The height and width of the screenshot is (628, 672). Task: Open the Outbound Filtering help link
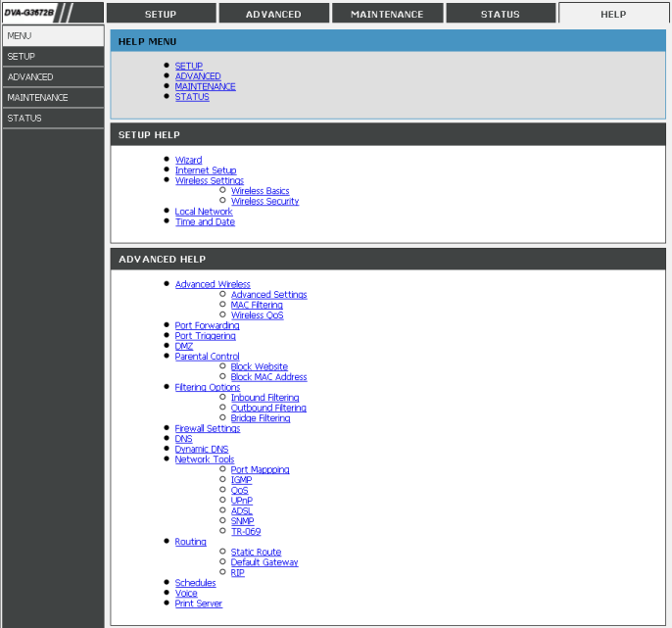pyautogui.click(x=268, y=408)
